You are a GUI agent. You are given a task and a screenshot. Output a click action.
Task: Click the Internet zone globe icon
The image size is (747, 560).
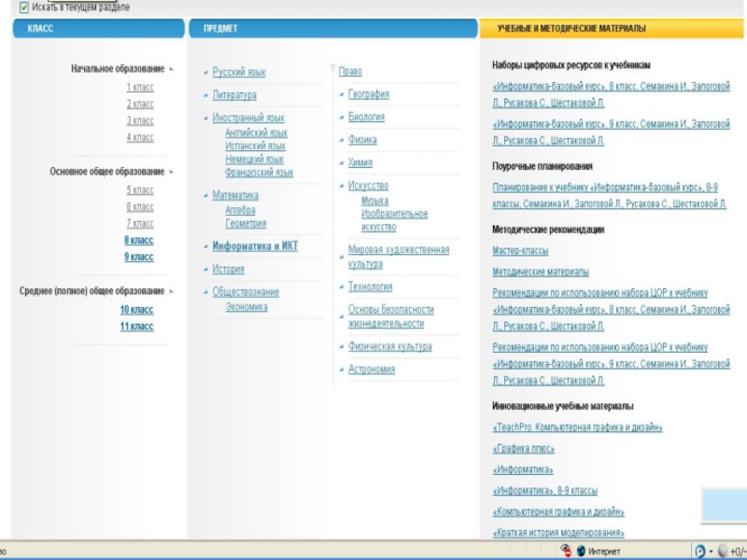pos(581,551)
